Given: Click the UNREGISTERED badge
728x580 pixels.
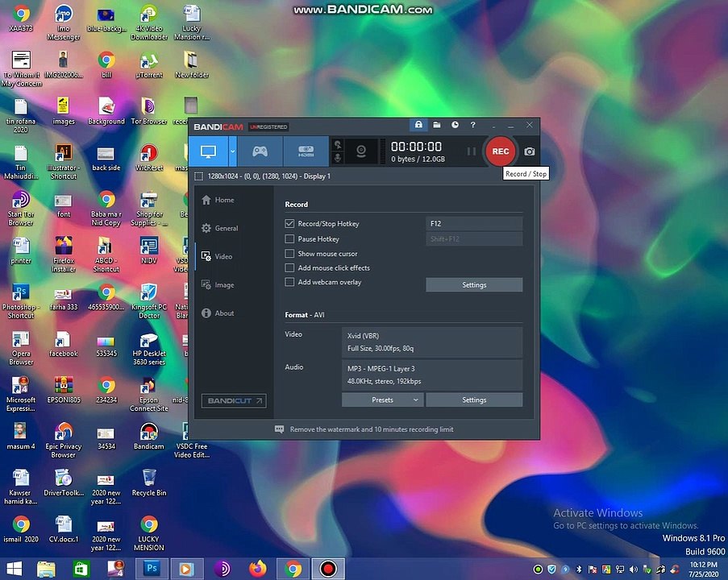Looking at the screenshot, I should [x=268, y=127].
